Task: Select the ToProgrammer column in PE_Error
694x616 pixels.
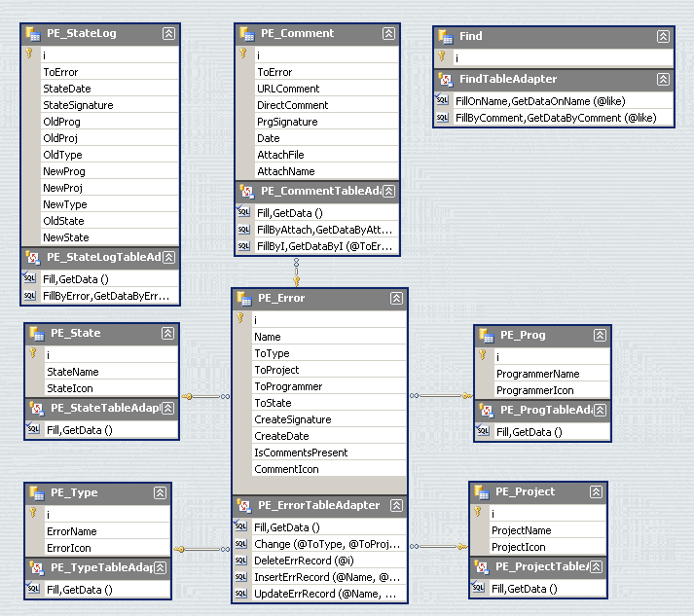Action: [329, 386]
